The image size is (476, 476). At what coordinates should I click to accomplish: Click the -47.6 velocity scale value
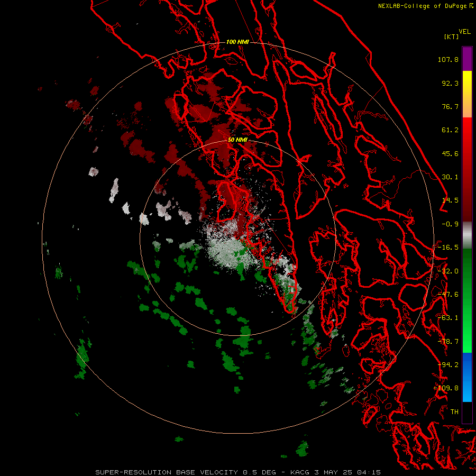pyautogui.click(x=448, y=295)
